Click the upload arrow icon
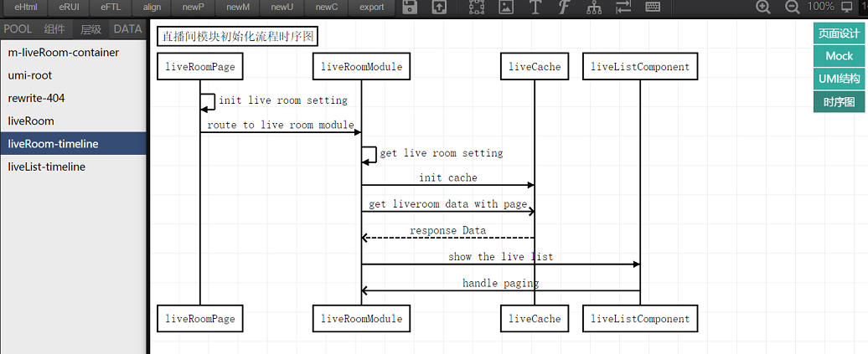This screenshot has height=354, width=868. [439, 8]
